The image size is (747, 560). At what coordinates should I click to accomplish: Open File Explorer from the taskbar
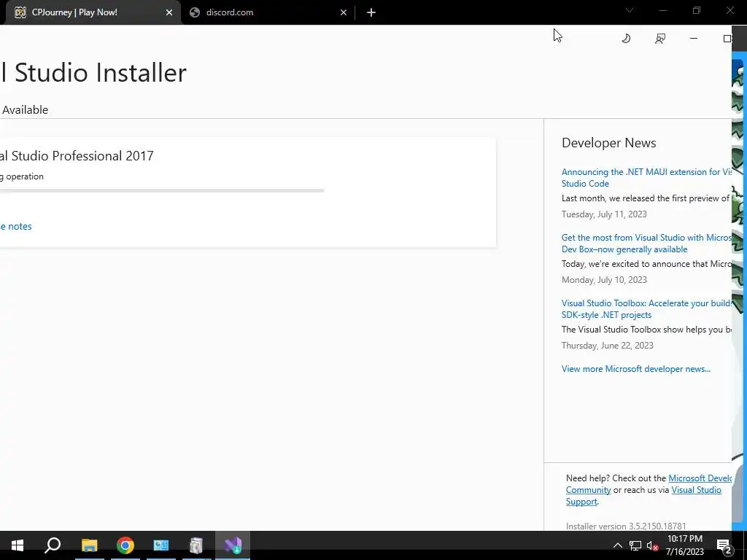89,545
